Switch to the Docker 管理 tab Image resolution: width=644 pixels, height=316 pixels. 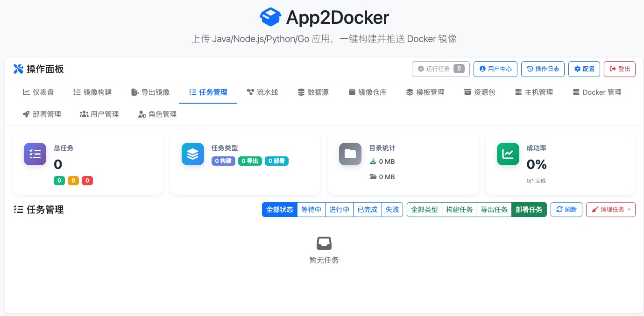click(597, 92)
